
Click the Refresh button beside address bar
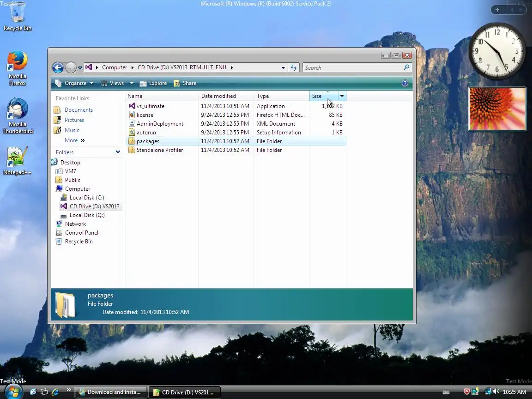[x=294, y=67]
